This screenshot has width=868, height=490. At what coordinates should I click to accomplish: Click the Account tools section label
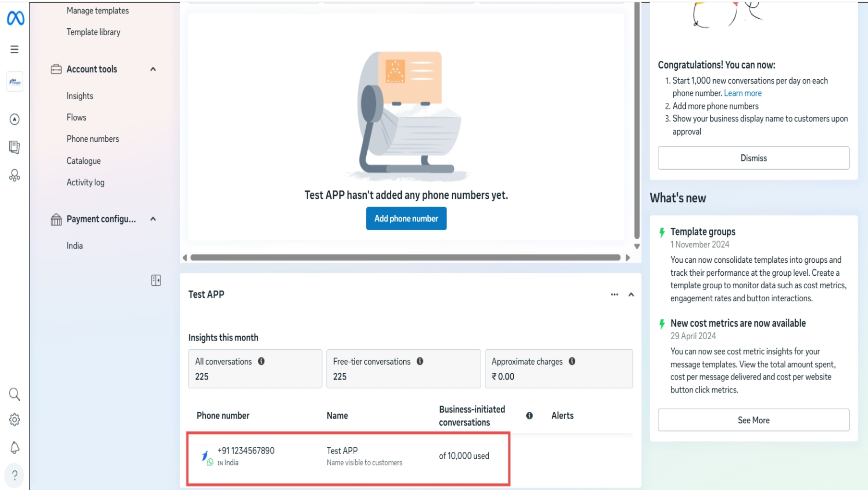coord(92,69)
